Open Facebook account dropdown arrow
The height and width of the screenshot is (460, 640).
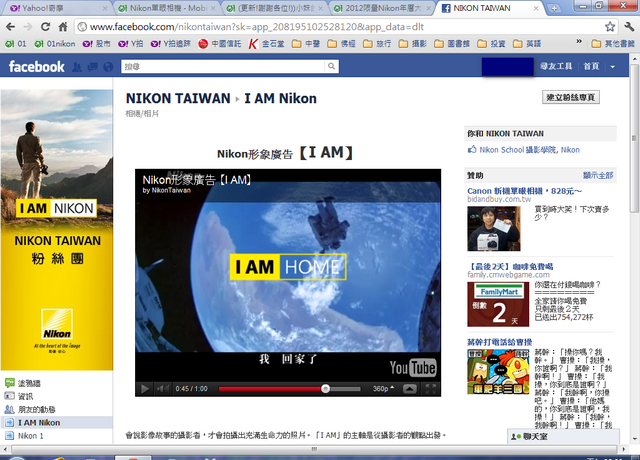point(613,67)
